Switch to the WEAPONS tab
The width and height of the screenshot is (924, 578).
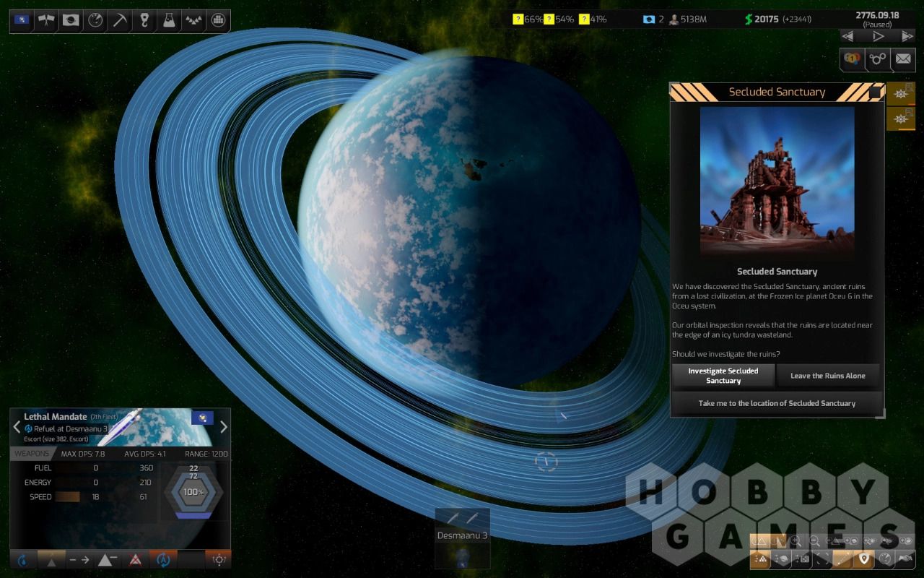[32, 454]
